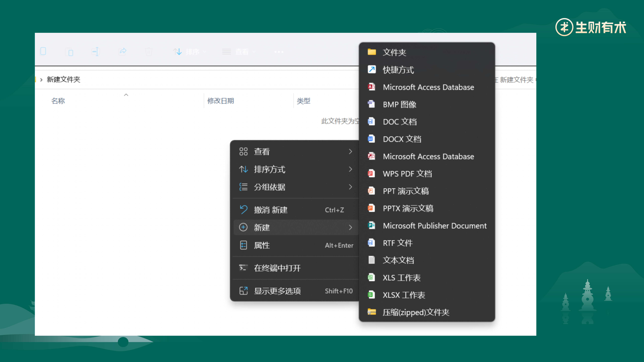Open 排序方式 in the context menu
This screenshot has width=644, height=362.
click(x=296, y=169)
